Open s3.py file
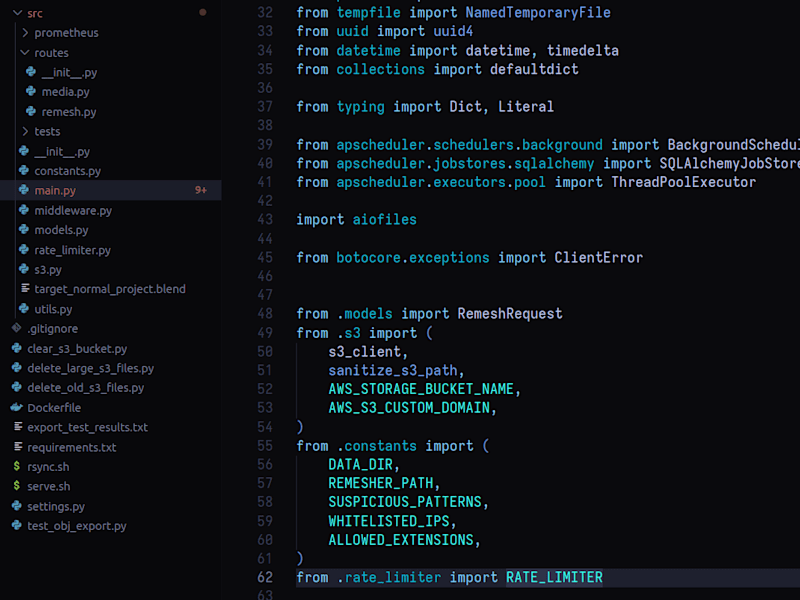 (x=48, y=269)
